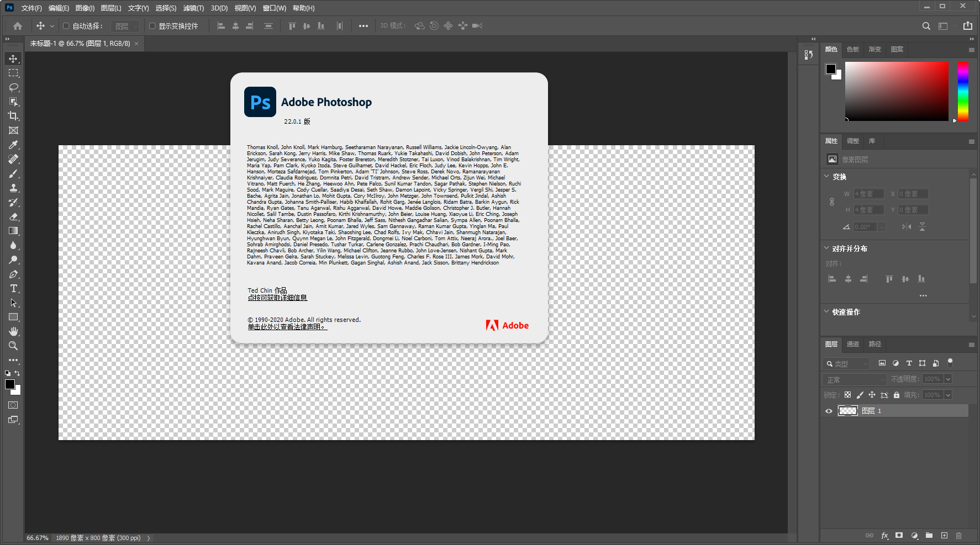Select the Crop tool
The image size is (980, 545).
point(13,116)
